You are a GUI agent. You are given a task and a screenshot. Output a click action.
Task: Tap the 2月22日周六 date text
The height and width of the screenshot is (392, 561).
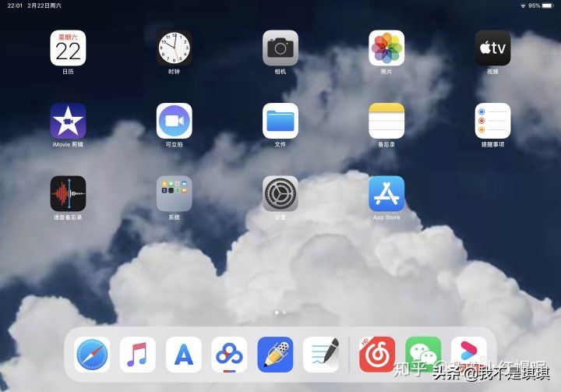click(x=44, y=5)
